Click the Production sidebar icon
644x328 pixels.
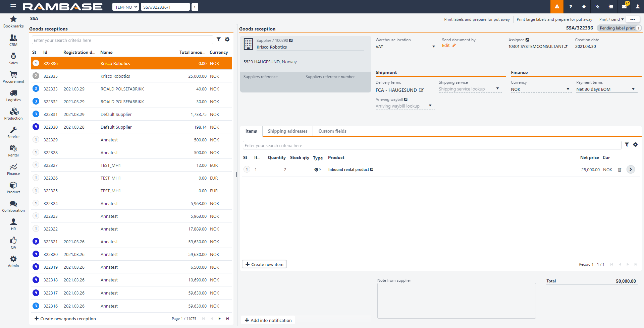point(13,114)
